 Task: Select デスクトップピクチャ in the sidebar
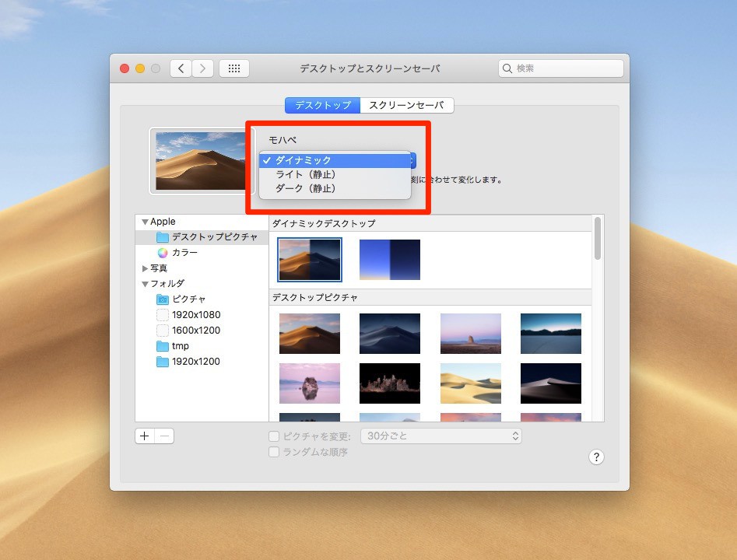(x=202, y=237)
